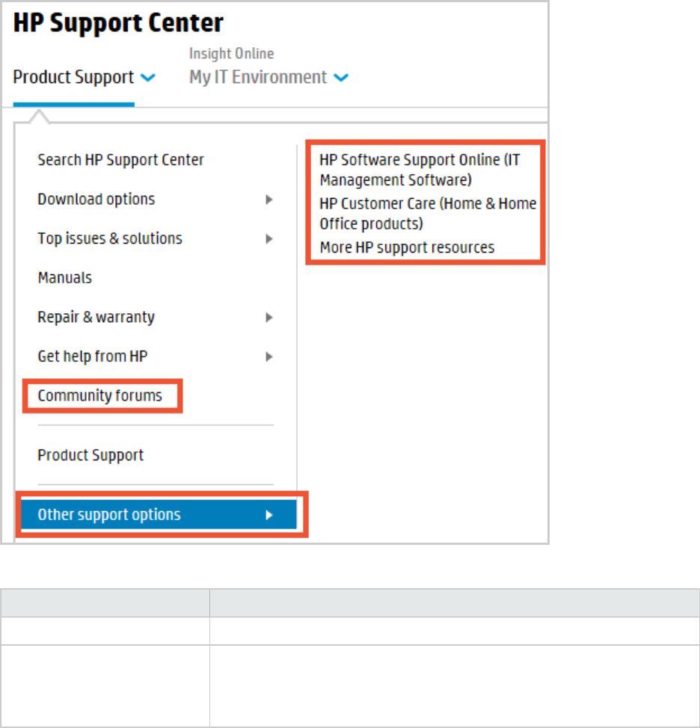Select the Get help from HP entry
Screen dimensions: 700x728
click(x=92, y=357)
